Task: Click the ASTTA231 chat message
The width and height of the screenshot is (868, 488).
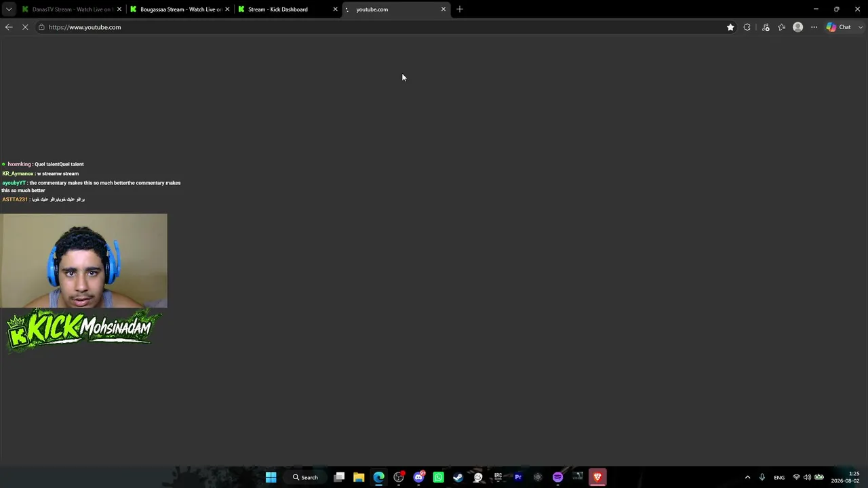Action: click(43, 199)
